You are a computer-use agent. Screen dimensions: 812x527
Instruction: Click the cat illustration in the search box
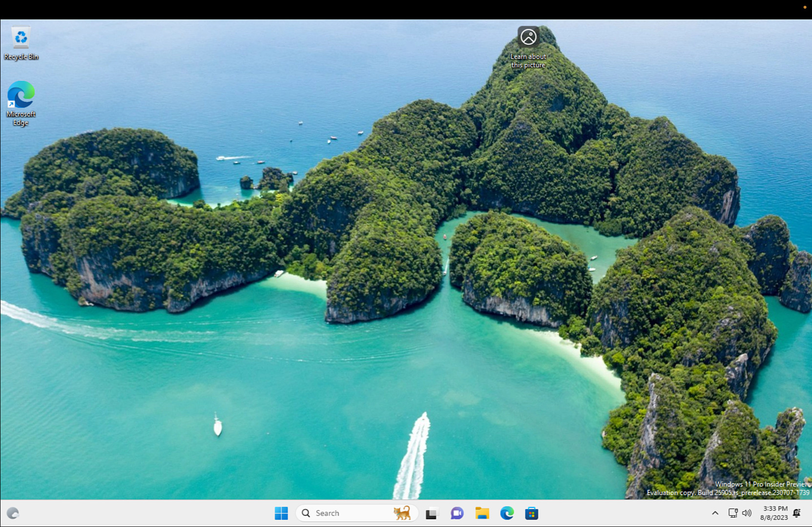(x=402, y=513)
